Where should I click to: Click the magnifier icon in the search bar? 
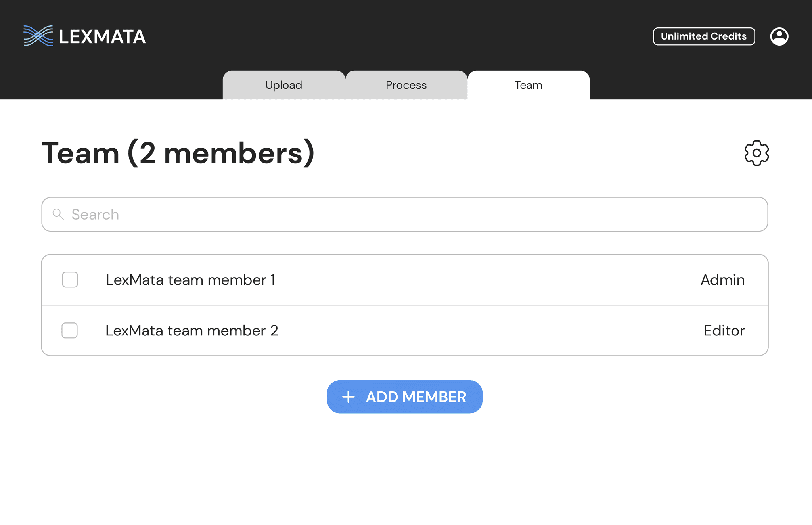pos(58,215)
